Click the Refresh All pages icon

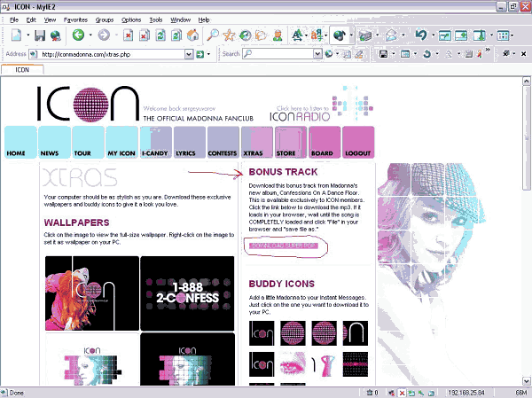tap(176, 35)
